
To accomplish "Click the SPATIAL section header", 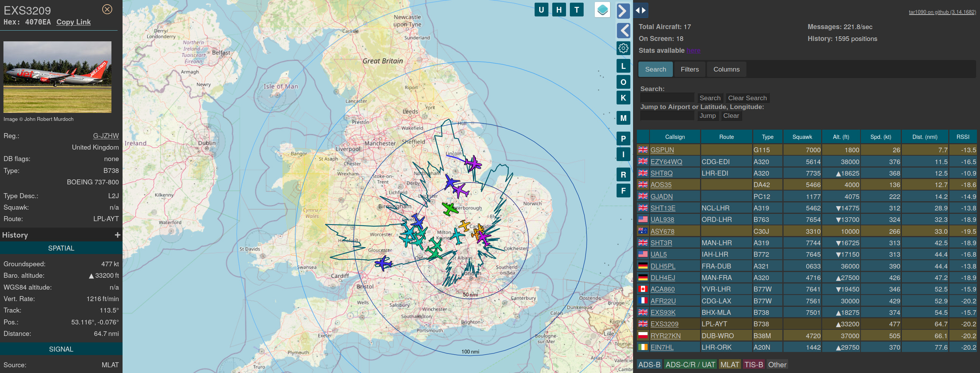I will (x=61, y=248).
